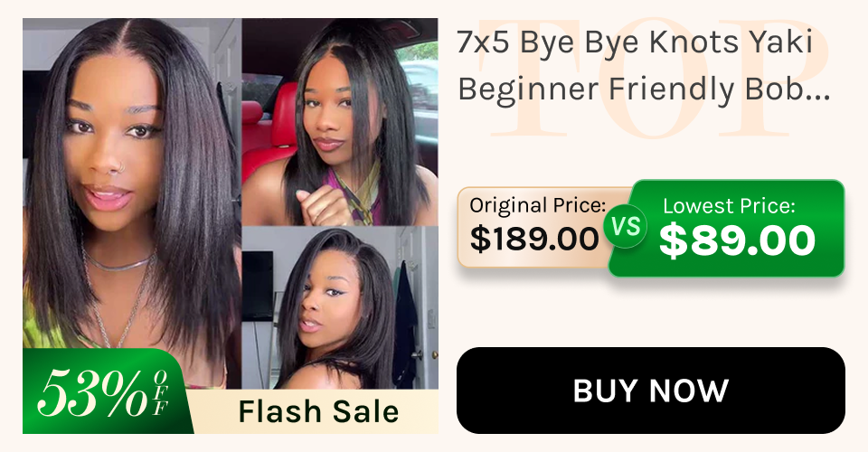This screenshot has width=868, height=452.
Task: Click the black BUY NOW button
Action: [x=650, y=391]
